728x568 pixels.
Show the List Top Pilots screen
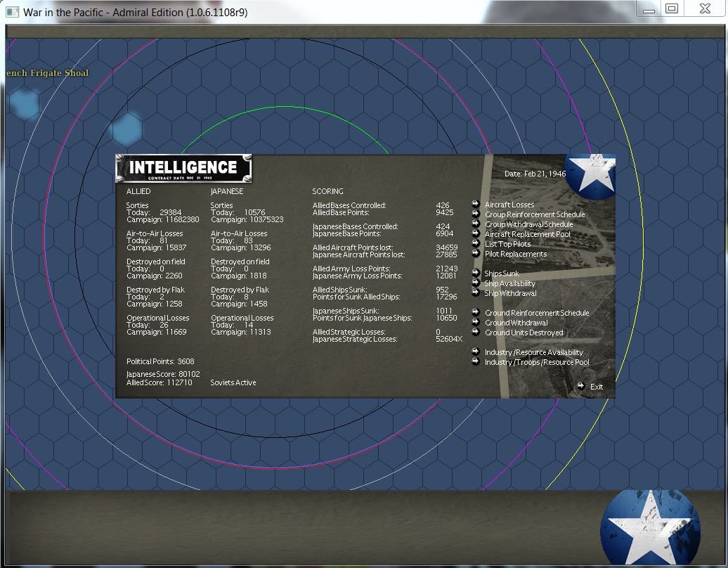[x=507, y=245]
